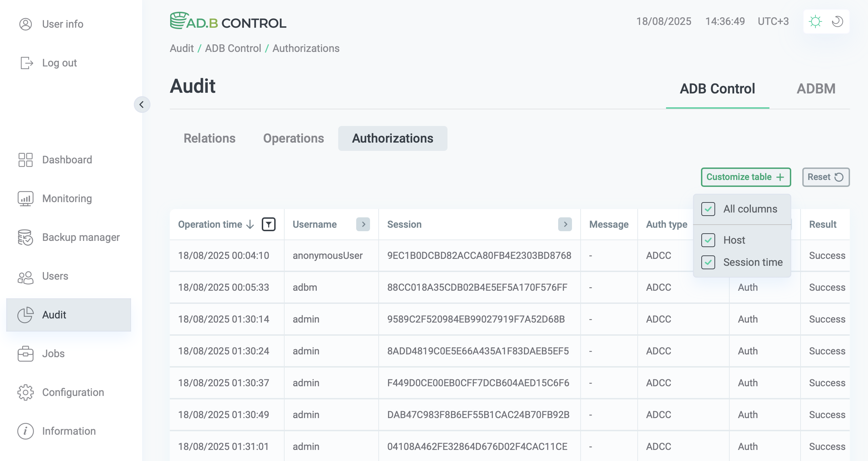Click the Log out icon
868x461 pixels.
pos(27,63)
